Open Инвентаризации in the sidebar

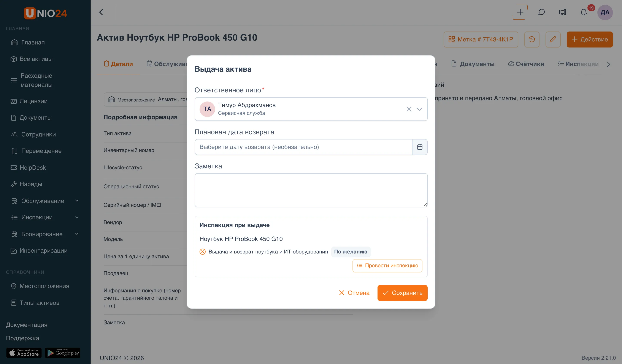39,250
